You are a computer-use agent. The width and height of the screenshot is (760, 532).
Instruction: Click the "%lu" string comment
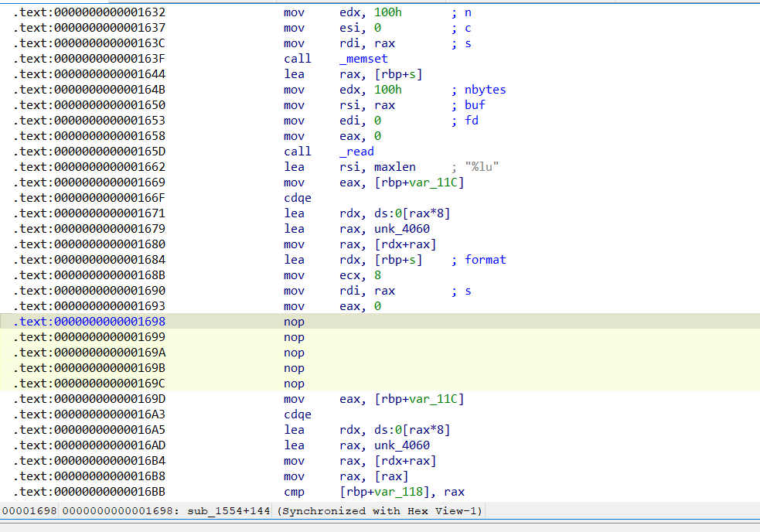pyautogui.click(x=482, y=167)
